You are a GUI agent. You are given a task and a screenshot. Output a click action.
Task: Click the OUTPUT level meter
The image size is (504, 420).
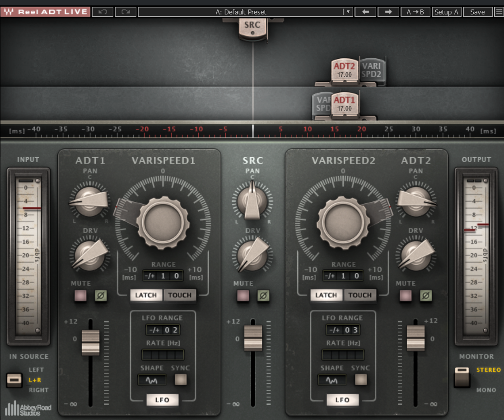(476, 256)
